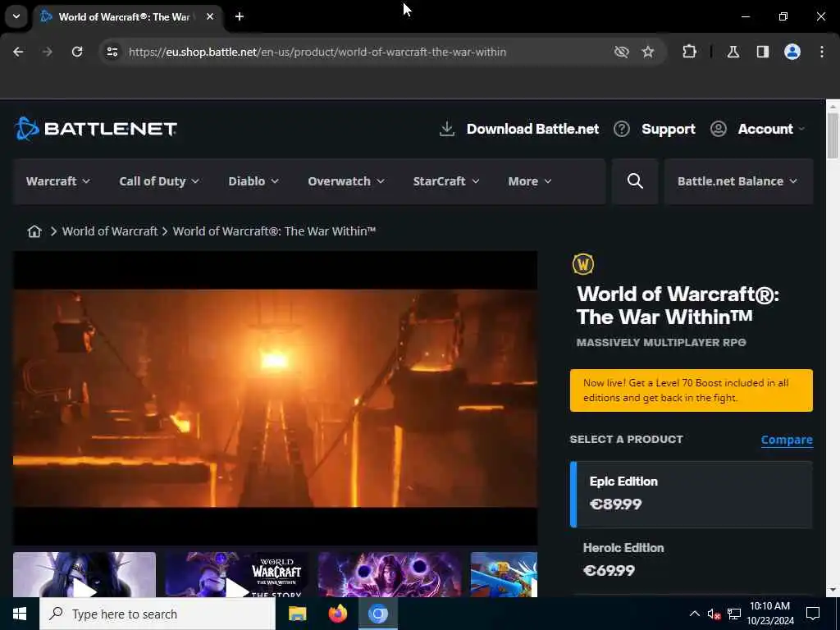Open World of Warcraft breadcrumb link
Screen dimensions: 840x630
click(x=110, y=231)
